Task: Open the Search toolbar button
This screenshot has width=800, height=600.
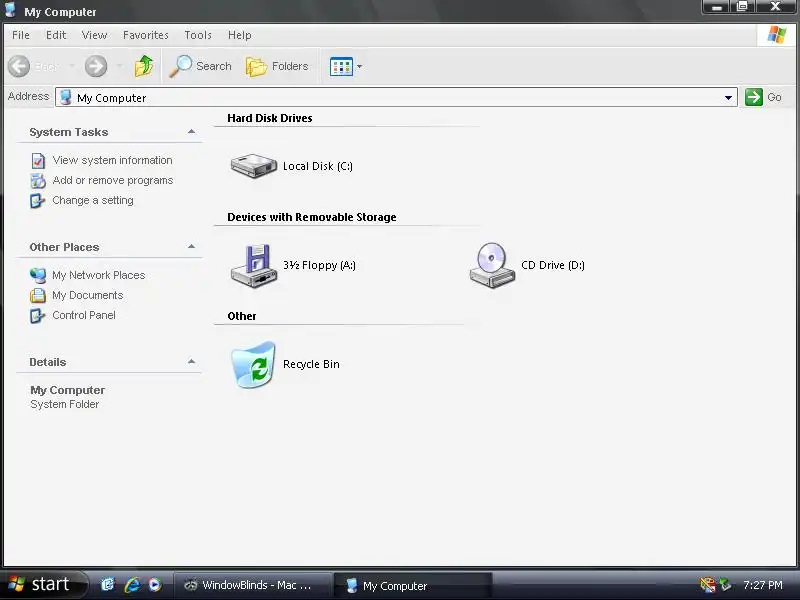Action: tap(201, 66)
